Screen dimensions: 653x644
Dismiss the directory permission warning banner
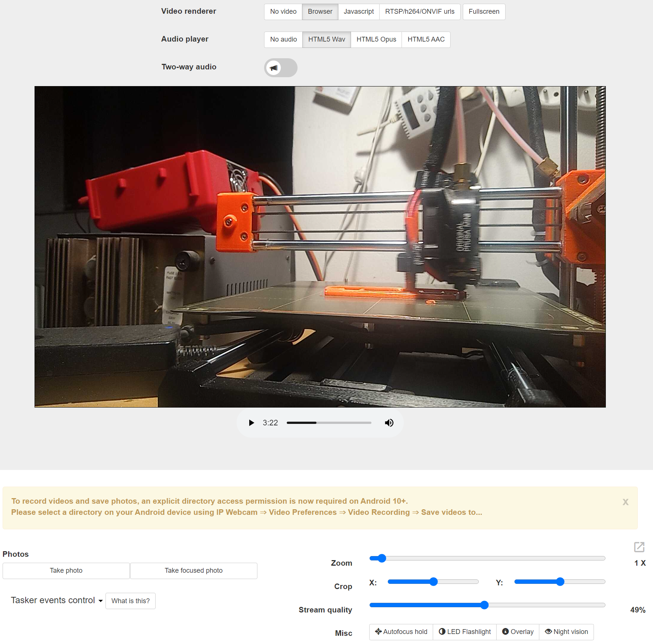tap(626, 502)
